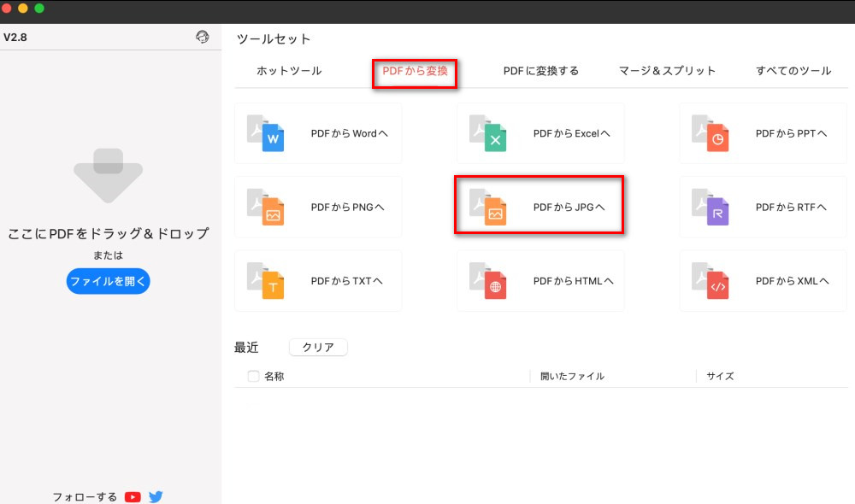Select the PDF to TXT tool
Screen dimensions: 855x504
coord(317,281)
